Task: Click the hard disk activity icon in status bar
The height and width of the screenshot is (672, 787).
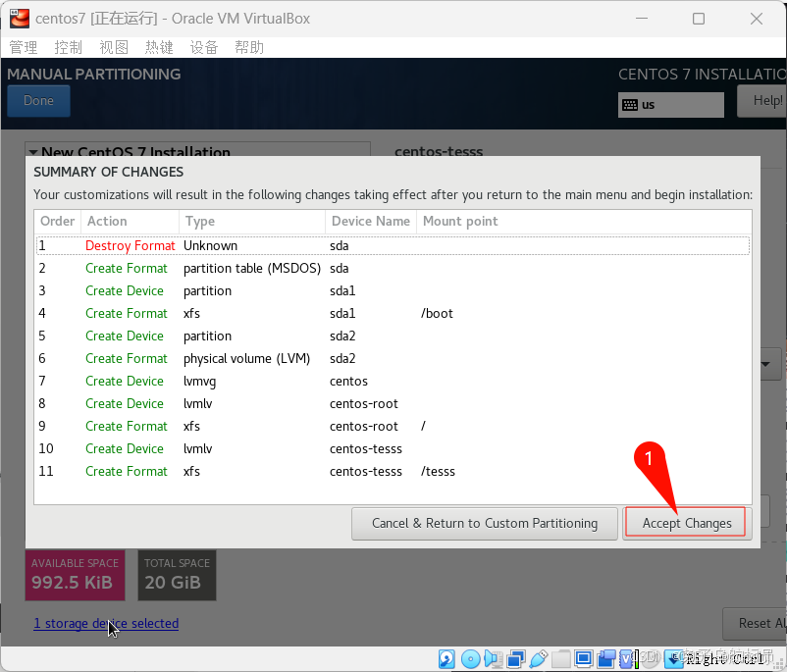Action: pos(446,659)
